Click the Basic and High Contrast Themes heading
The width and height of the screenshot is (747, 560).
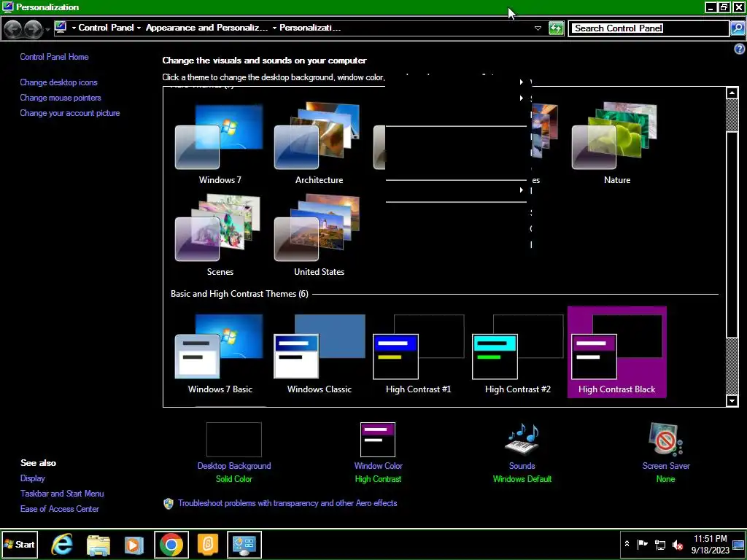(x=239, y=294)
